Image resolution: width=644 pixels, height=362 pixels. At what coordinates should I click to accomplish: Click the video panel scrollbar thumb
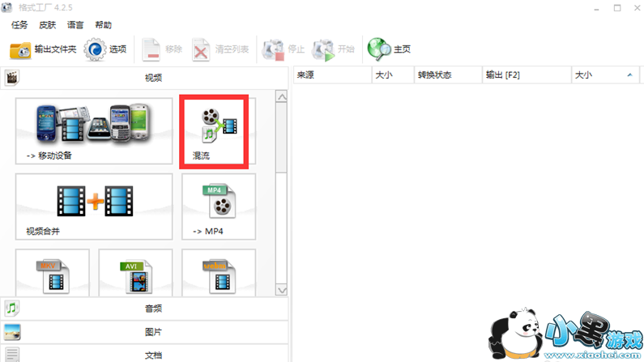pos(282,138)
